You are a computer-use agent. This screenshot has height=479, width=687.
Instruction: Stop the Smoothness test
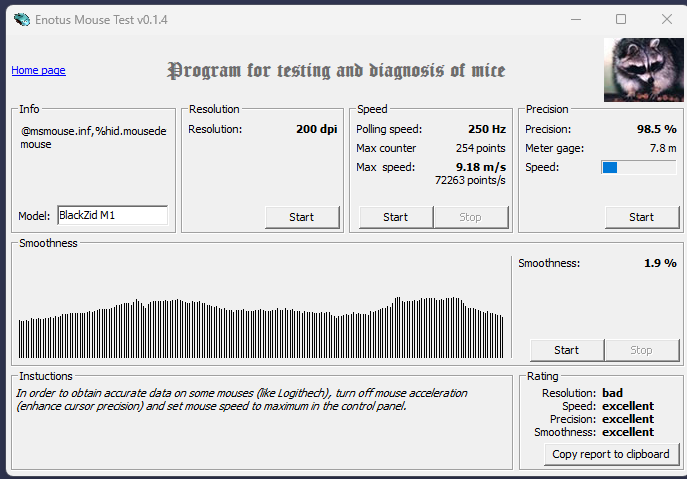(641, 350)
